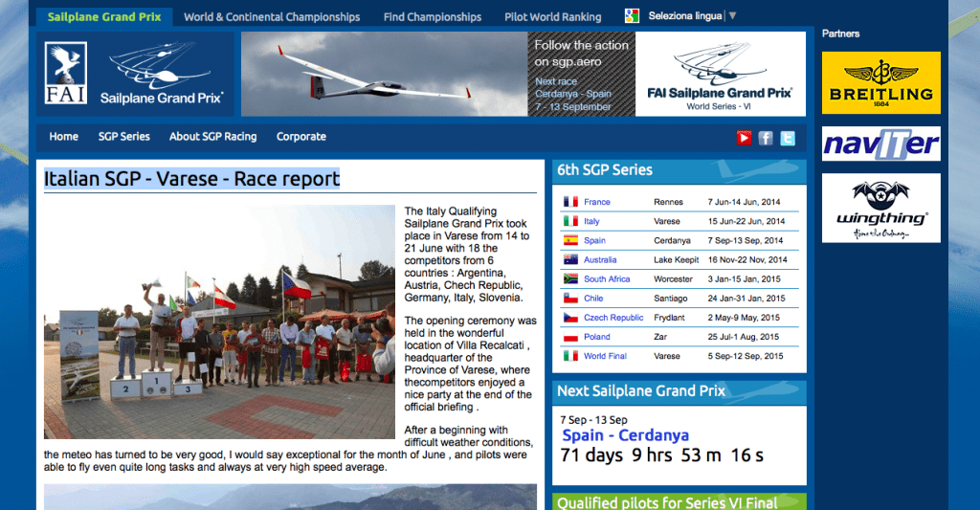The width and height of the screenshot is (980, 510).
Task: Click the podium ceremony photo
Action: tap(219, 322)
